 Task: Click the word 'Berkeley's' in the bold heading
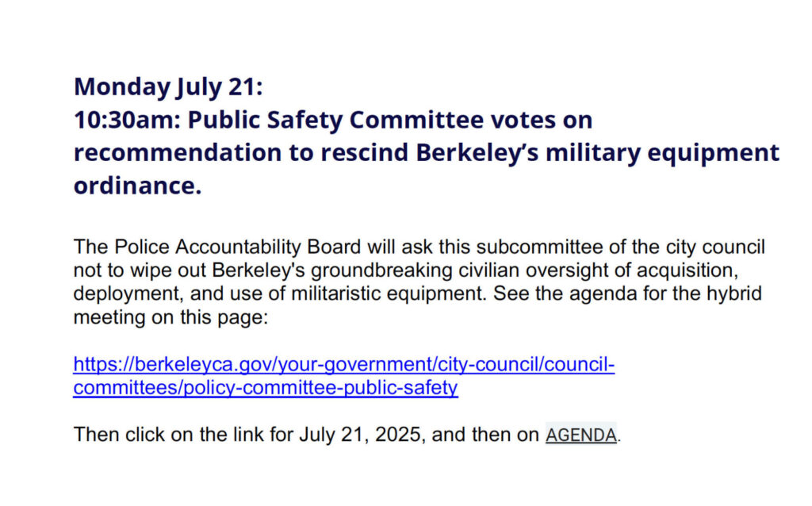tap(477, 153)
